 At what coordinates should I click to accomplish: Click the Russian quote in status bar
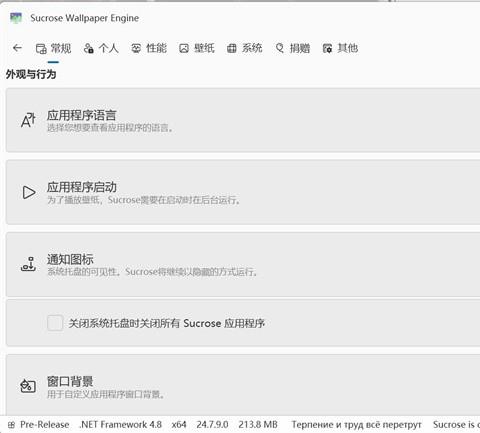pos(357,425)
